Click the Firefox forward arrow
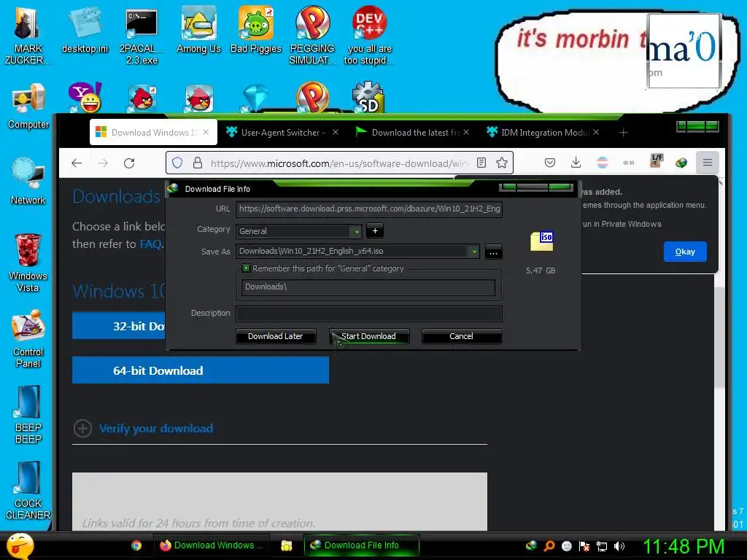747x560 pixels. pos(103,163)
